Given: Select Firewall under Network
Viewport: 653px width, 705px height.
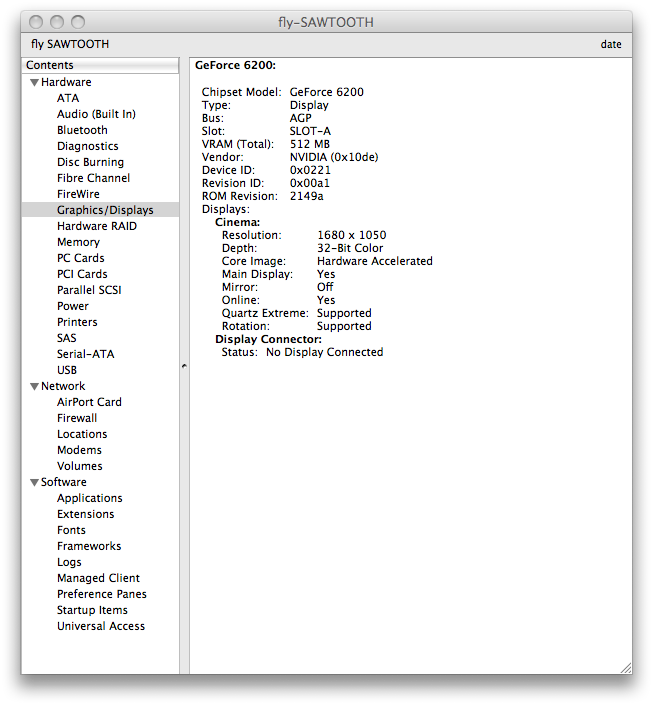Looking at the screenshot, I should (77, 418).
